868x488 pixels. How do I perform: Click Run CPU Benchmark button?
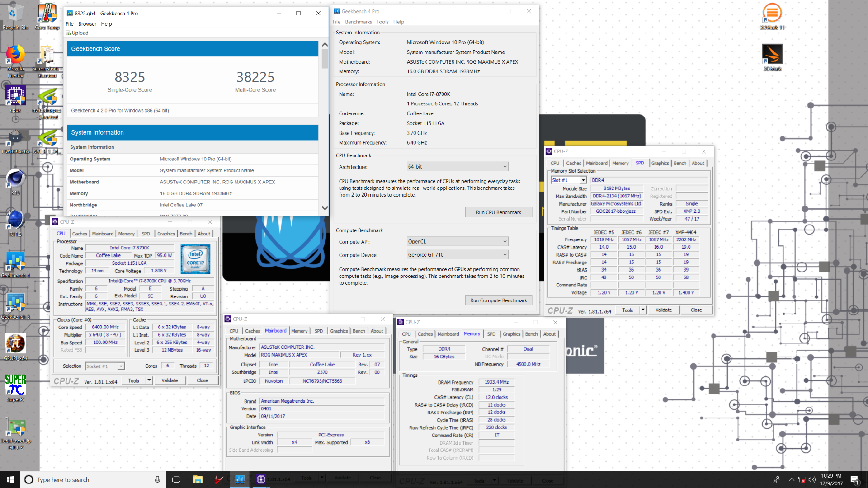[x=499, y=212]
